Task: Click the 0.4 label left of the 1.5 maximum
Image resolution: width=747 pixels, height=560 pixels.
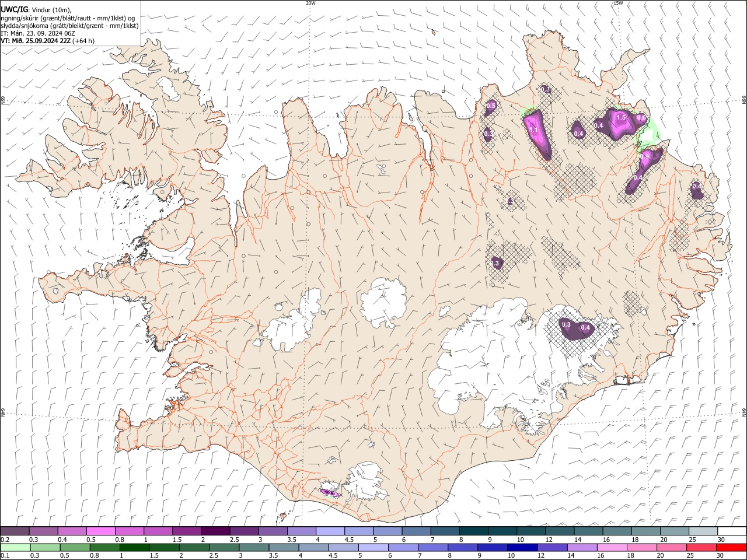Action: [x=599, y=125]
